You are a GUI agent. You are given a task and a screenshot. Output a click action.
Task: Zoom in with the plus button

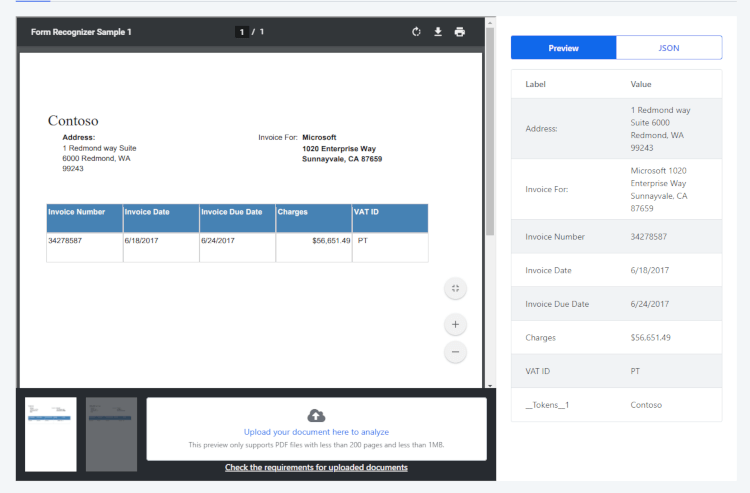pos(455,325)
